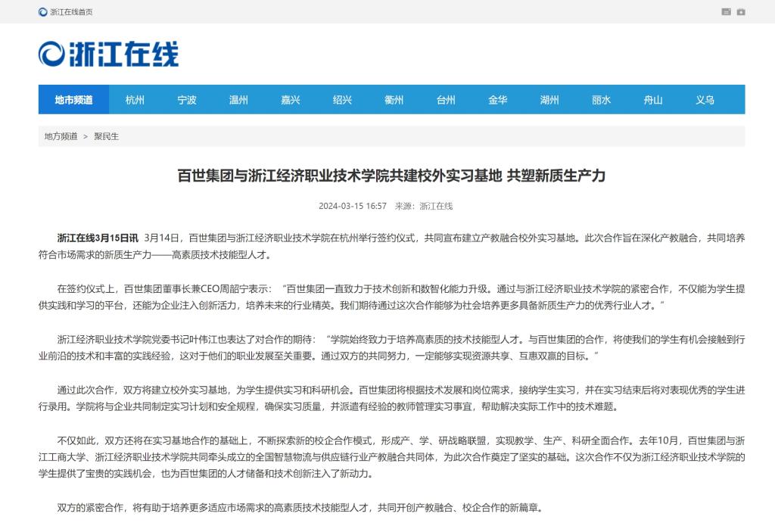Click the news card icon in top bar
The width and height of the screenshot is (775, 532).
726,12
